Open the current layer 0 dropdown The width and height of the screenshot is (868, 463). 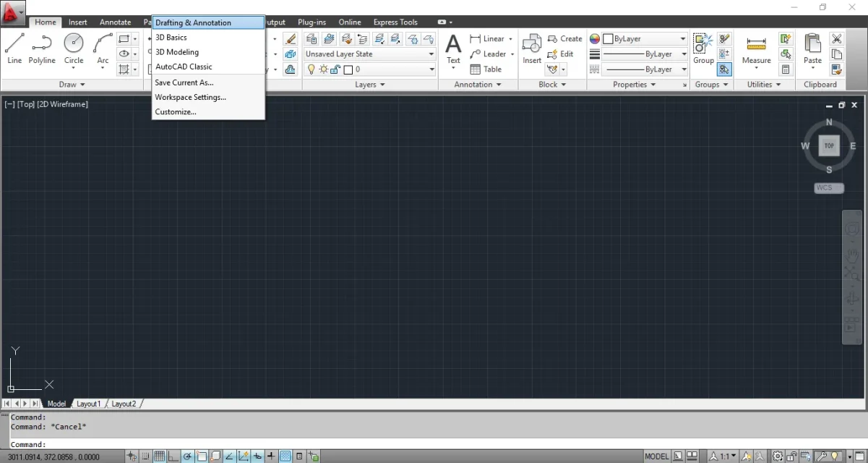click(x=370, y=69)
